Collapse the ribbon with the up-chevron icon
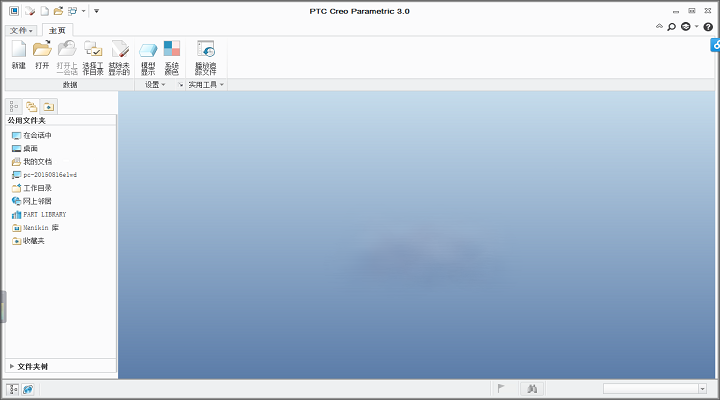The width and height of the screenshot is (720, 400). (659, 27)
